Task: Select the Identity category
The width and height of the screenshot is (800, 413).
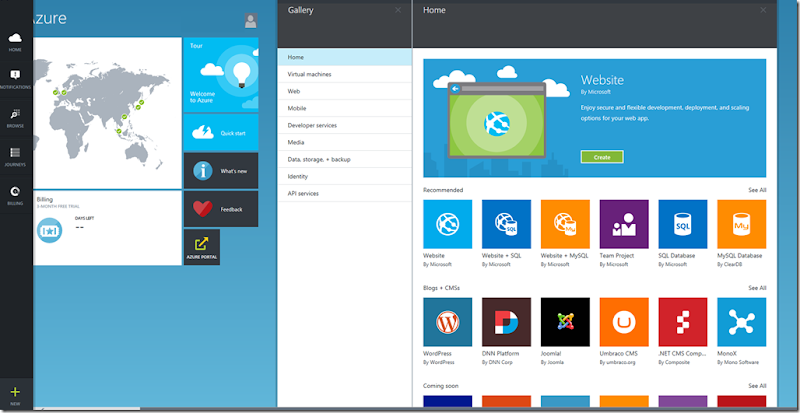Action: coord(344,176)
